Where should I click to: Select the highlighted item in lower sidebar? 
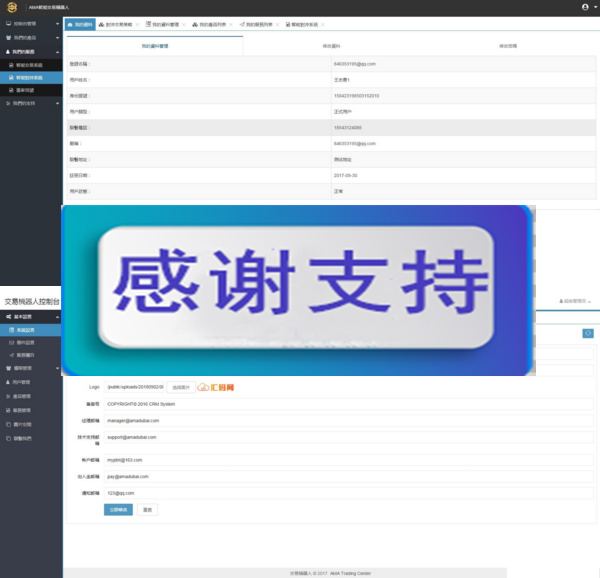click(x=30, y=330)
